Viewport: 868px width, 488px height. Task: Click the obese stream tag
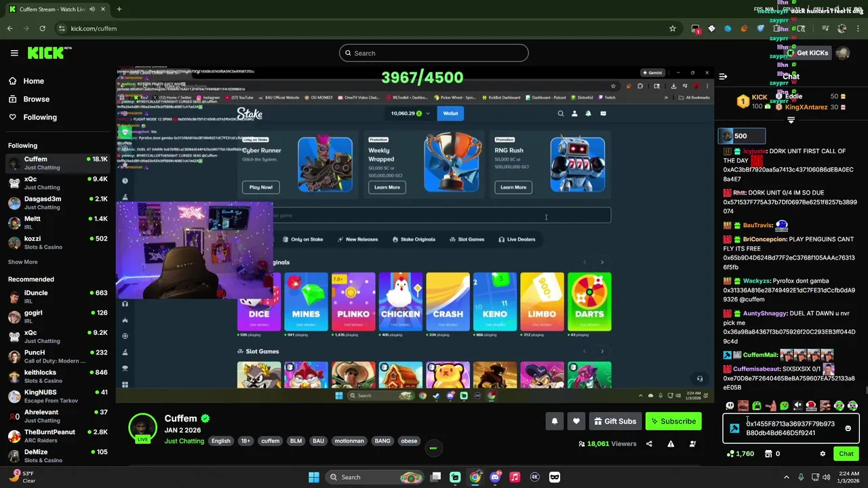click(409, 441)
